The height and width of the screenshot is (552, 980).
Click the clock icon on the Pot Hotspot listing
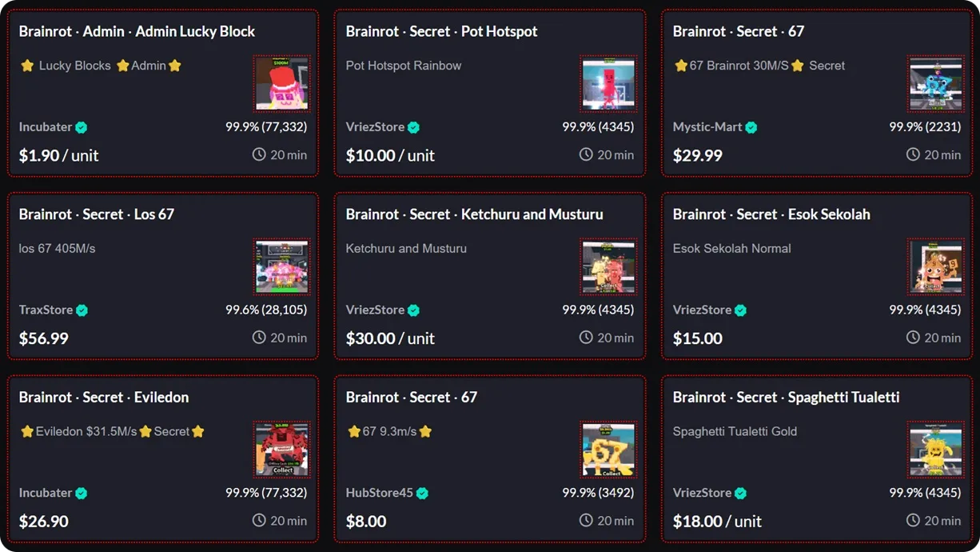point(584,154)
